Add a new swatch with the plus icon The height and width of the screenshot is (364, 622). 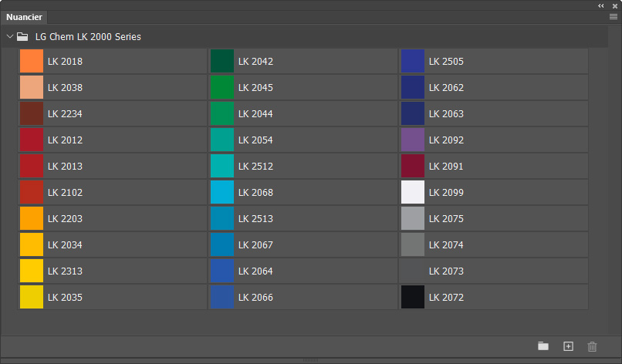(x=568, y=346)
